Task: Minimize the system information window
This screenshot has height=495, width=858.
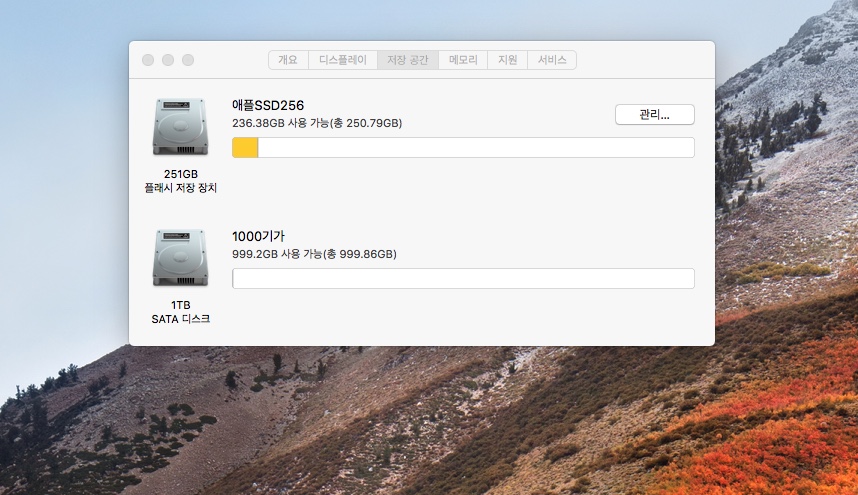Action: click(x=168, y=60)
